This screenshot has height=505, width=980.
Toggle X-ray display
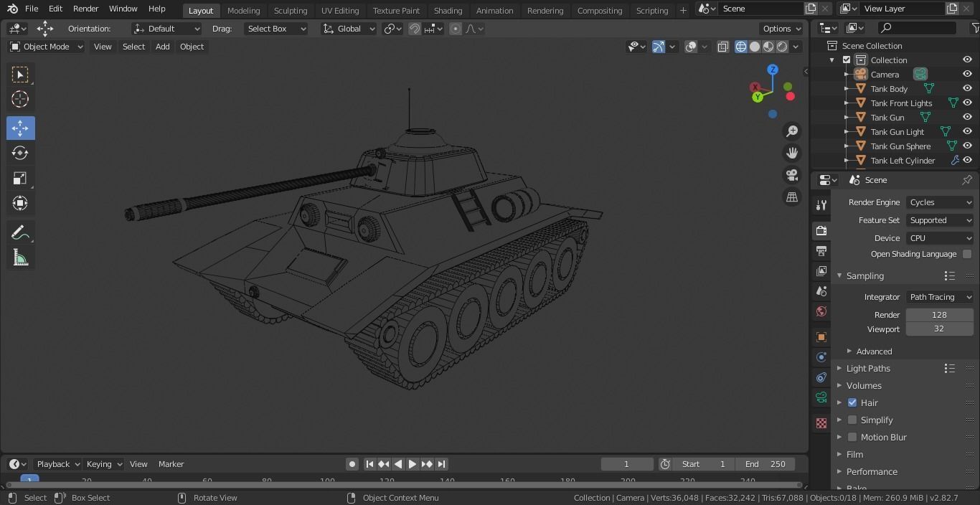pyautogui.click(x=722, y=47)
